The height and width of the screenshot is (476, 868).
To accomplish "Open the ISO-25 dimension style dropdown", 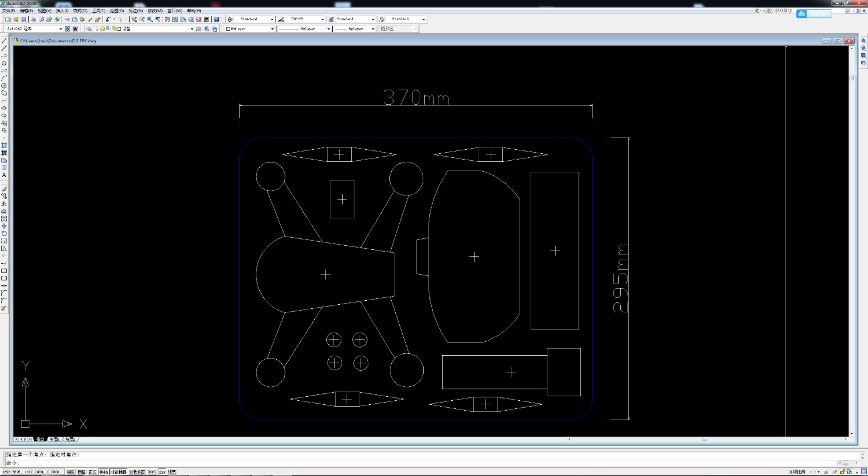I will [305, 19].
